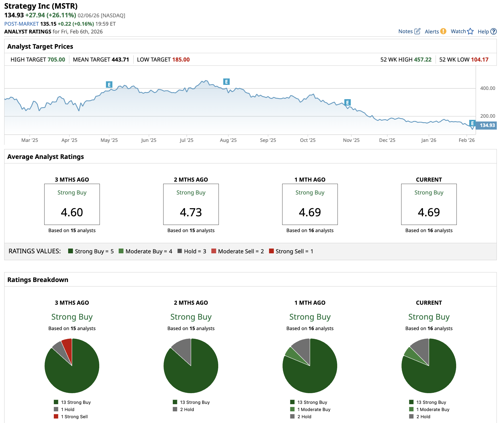This screenshot has height=423, width=504.
Task: Click the earnings E marker near Nov '25
Action: pyautogui.click(x=347, y=102)
